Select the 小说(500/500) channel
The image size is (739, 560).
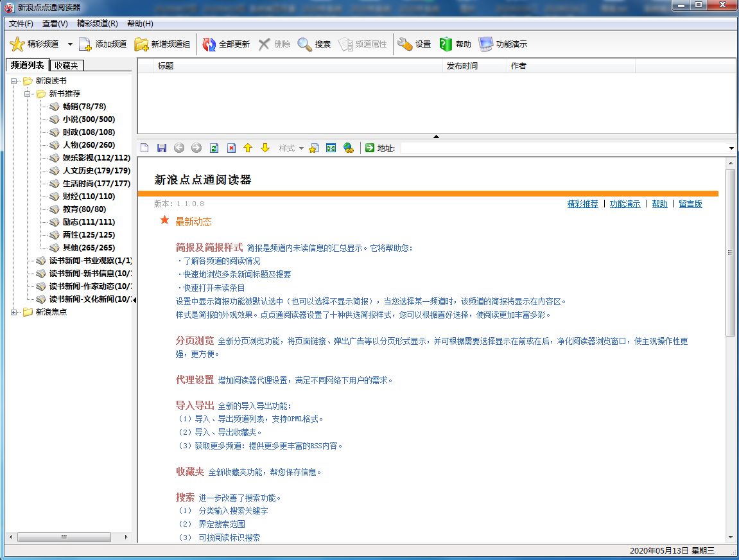[89, 119]
